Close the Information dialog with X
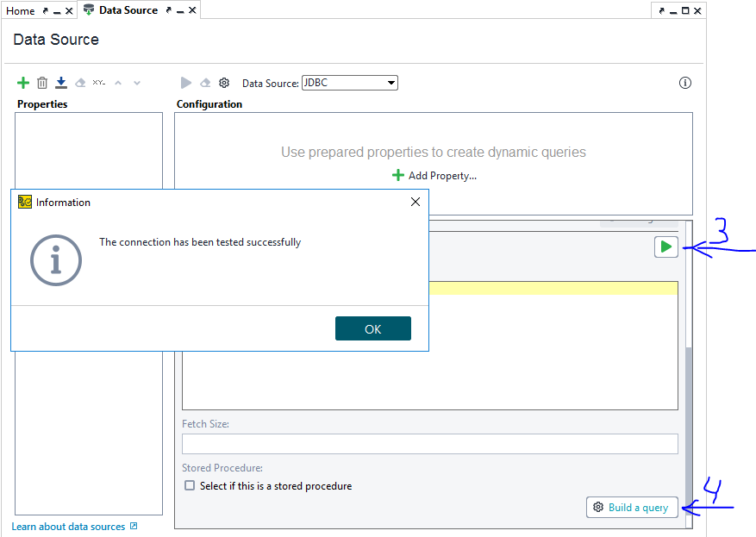Screen dimensions: 756x537 [415, 202]
